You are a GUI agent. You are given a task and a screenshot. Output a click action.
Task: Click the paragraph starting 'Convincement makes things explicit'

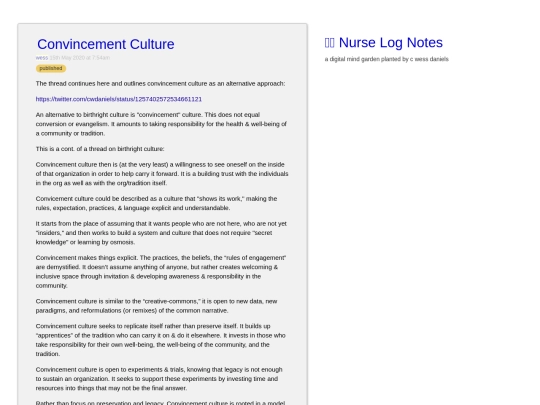tap(161, 272)
